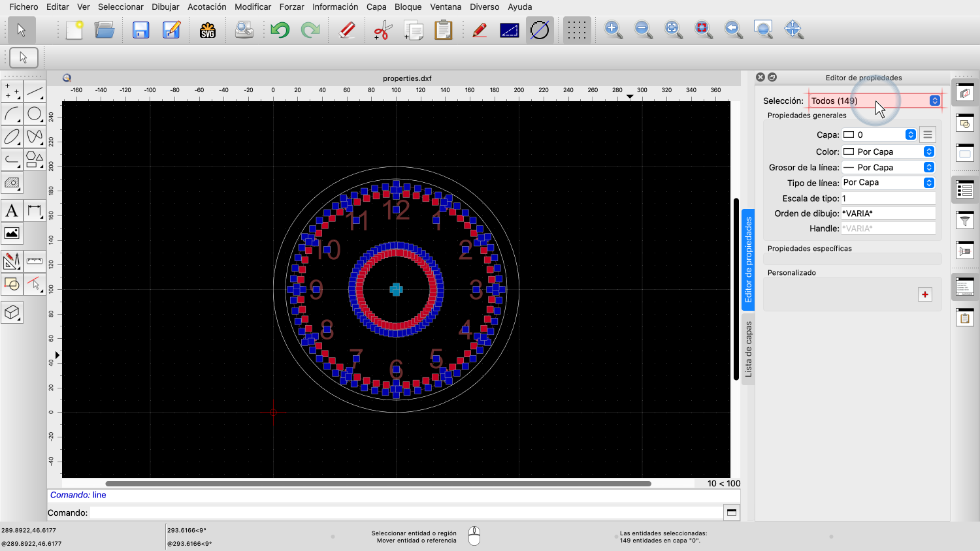Toggle draft mode in the toolbar
Viewport: 980px width, 551px height.
pos(540,30)
